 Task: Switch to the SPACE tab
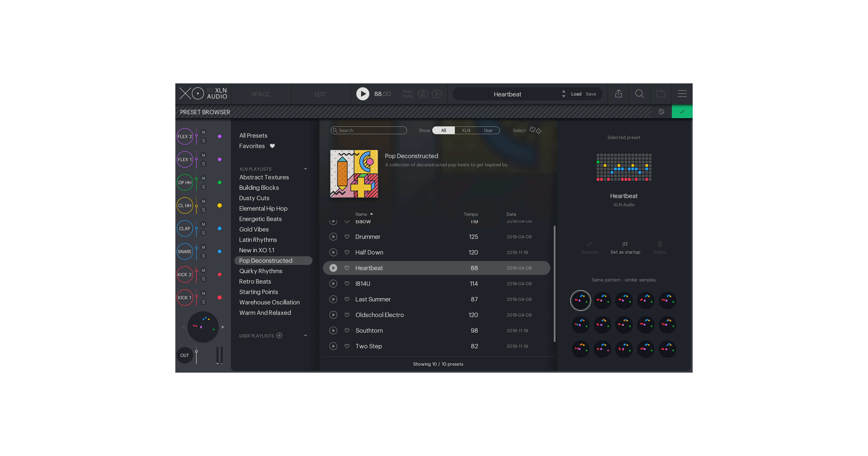(260, 94)
